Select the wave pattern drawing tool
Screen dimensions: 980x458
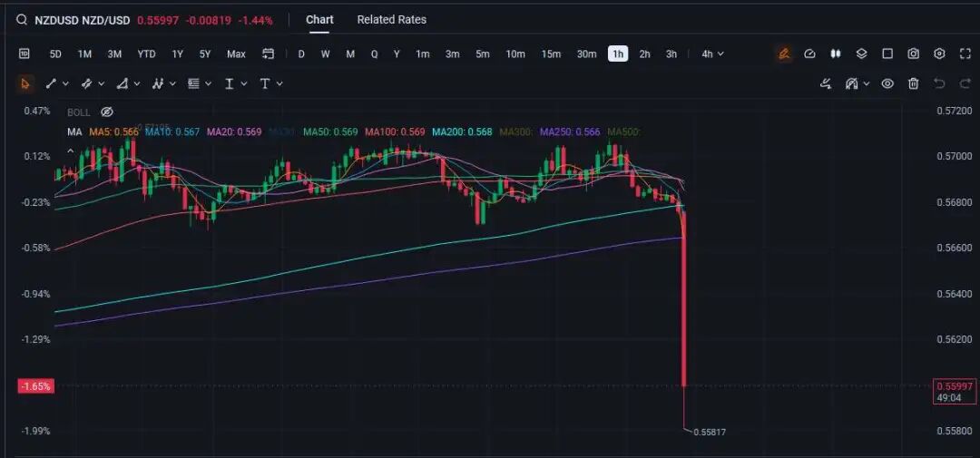tap(158, 83)
